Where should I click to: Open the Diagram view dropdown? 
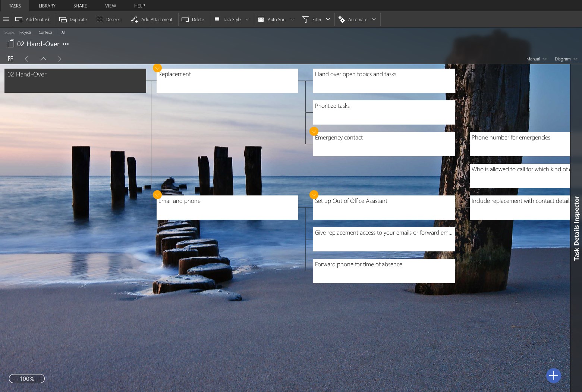click(x=566, y=59)
